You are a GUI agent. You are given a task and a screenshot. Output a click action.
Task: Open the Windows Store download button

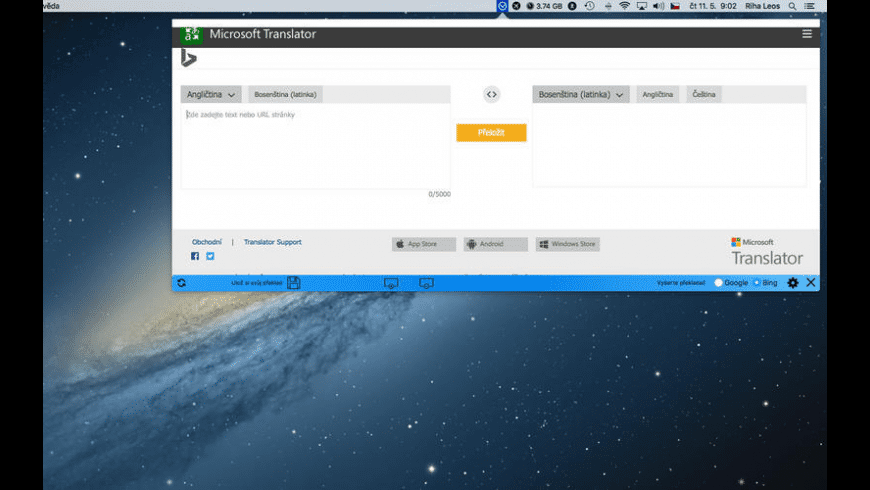pyautogui.click(x=568, y=244)
